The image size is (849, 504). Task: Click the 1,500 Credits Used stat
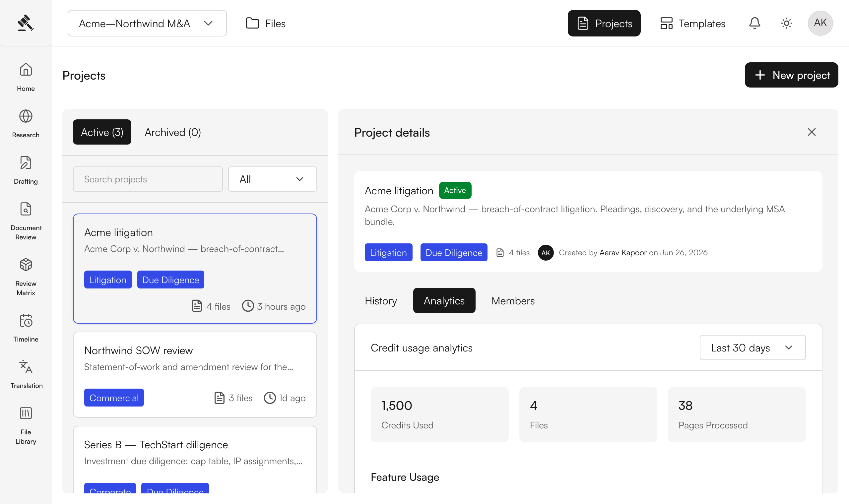tap(439, 414)
